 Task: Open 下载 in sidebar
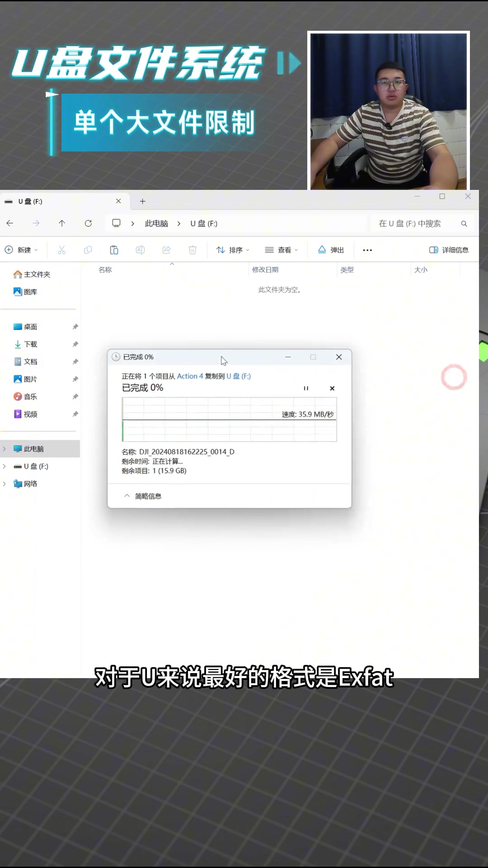click(x=25, y=344)
